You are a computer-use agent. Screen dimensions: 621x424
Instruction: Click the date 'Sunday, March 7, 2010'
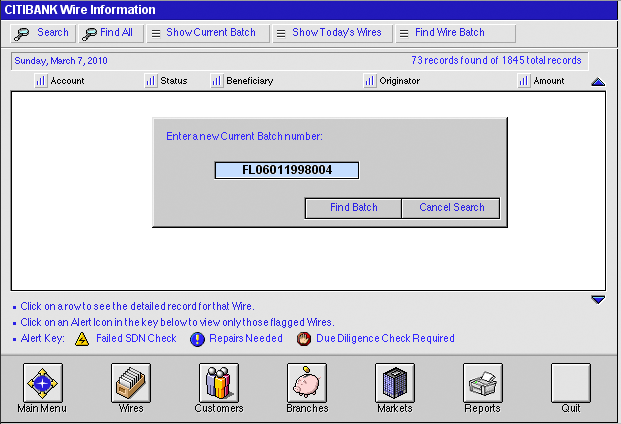click(61, 61)
